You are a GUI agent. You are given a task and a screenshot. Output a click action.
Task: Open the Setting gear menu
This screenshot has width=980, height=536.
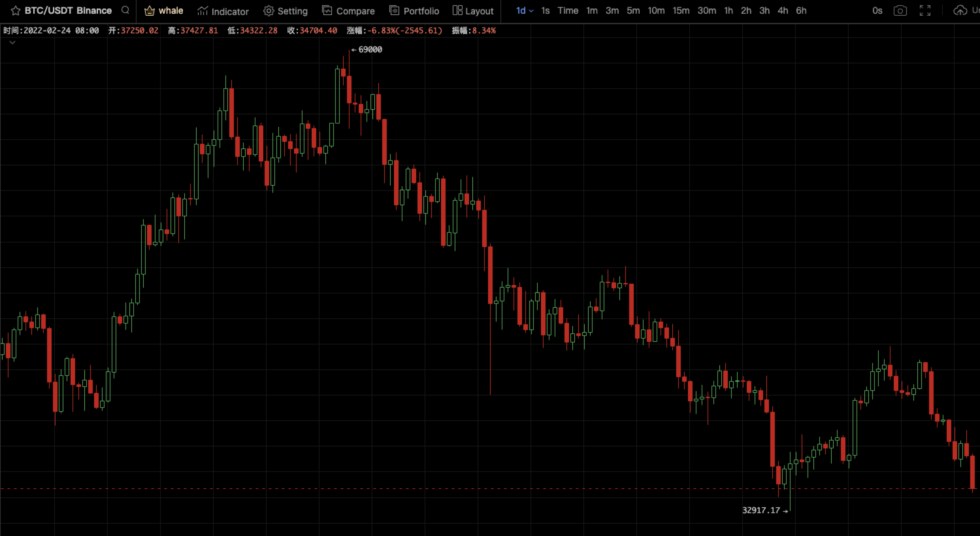coord(285,11)
